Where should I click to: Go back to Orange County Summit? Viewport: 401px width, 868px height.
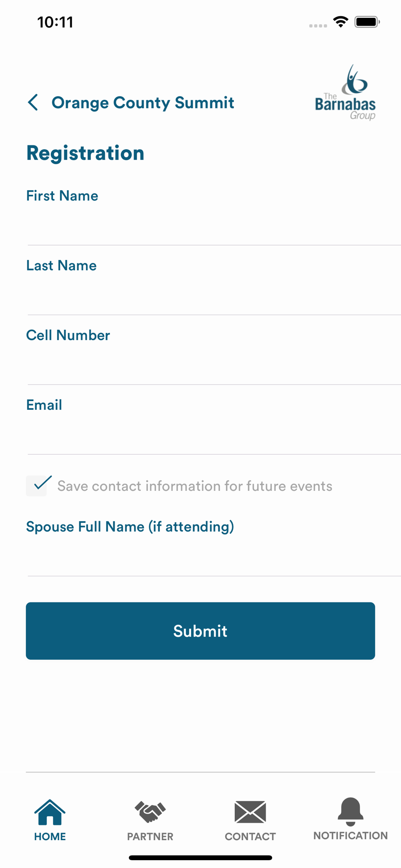143,103
